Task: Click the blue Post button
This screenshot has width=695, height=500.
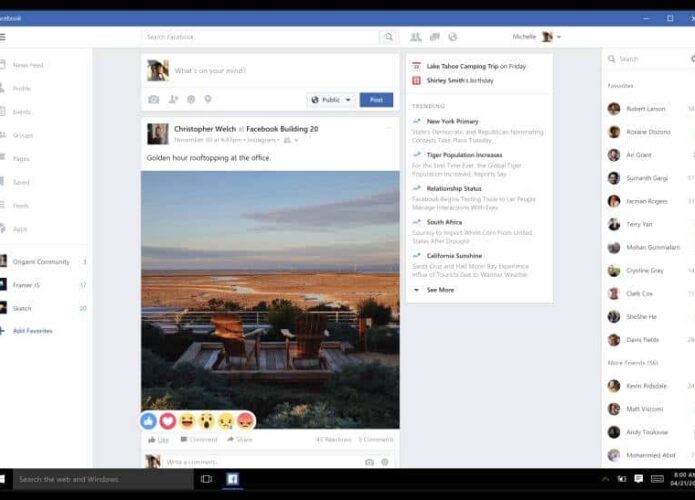Action: pyautogui.click(x=376, y=100)
